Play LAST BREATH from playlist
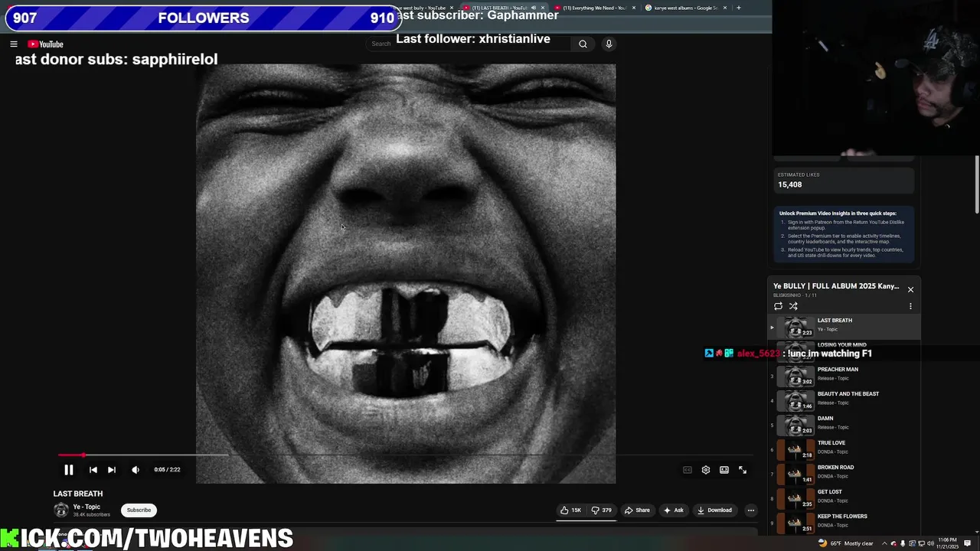980x551 pixels. (844, 327)
